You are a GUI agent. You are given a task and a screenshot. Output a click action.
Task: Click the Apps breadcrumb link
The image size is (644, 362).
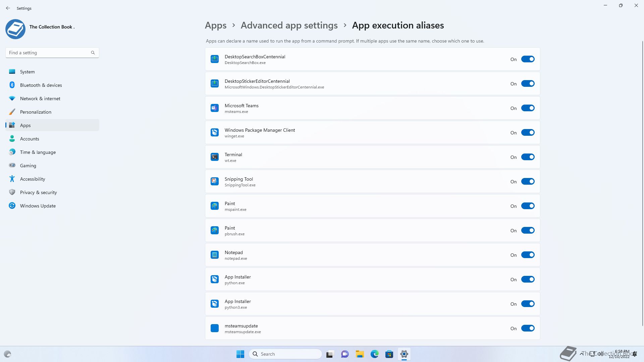216,25
